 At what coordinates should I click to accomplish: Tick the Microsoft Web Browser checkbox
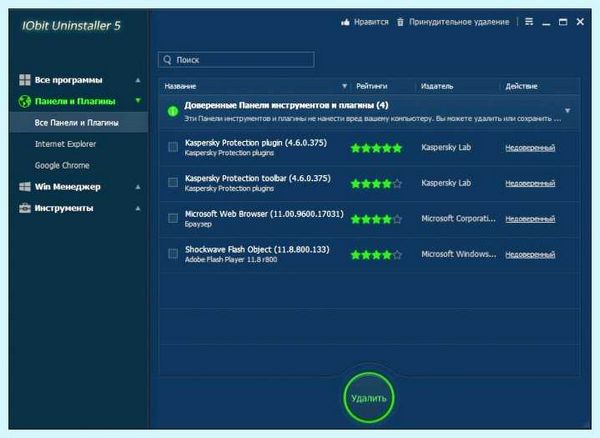click(x=173, y=218)
